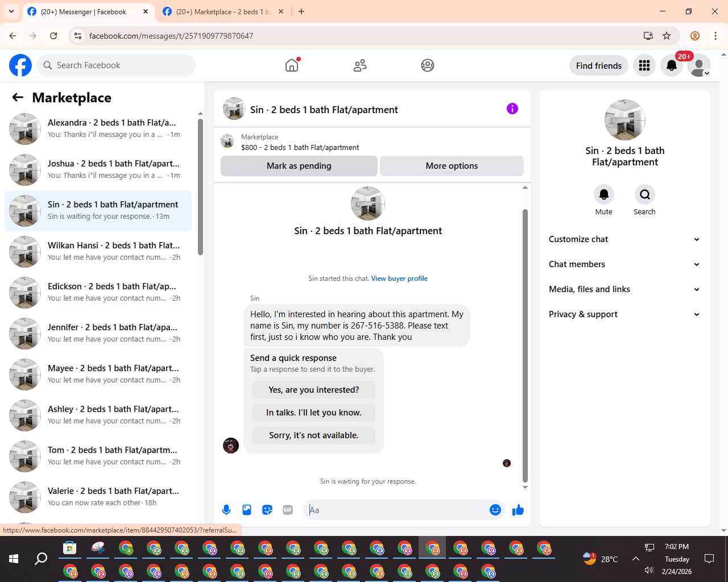Install app icon in address bar
The width and height of the screenshot is (728, 582).
(648, 36)
